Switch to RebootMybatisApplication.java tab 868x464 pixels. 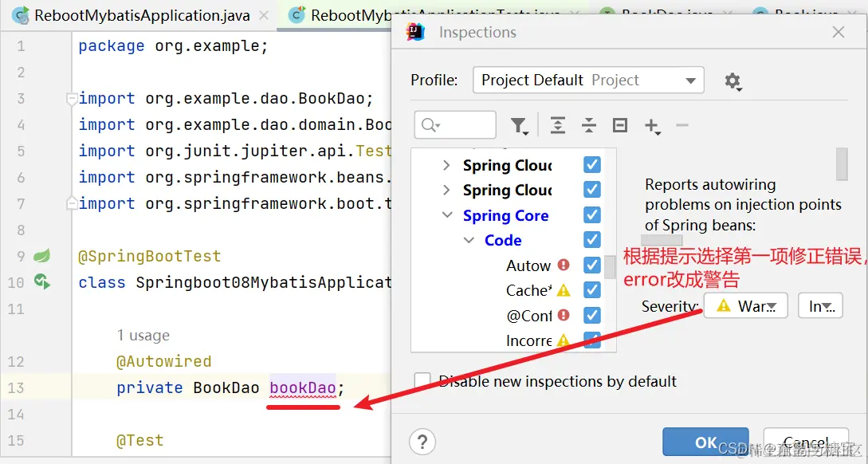click(x=142, y=15)
